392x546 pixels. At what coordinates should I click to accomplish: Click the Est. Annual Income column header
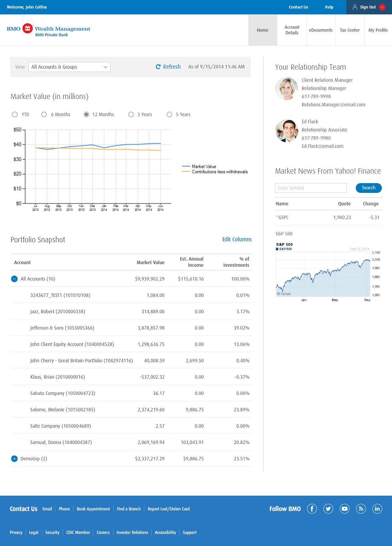[x=192, y=262]
